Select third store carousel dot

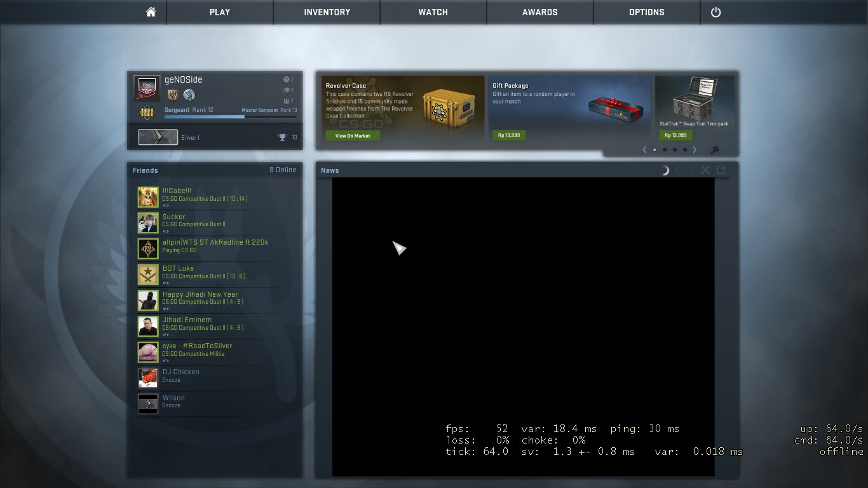(675, 150)
